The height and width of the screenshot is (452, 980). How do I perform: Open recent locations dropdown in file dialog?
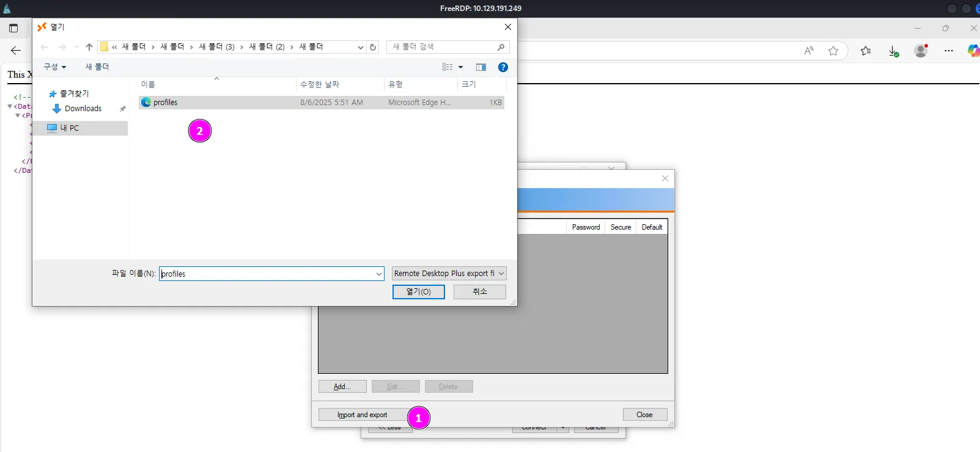tap(76, 47)
